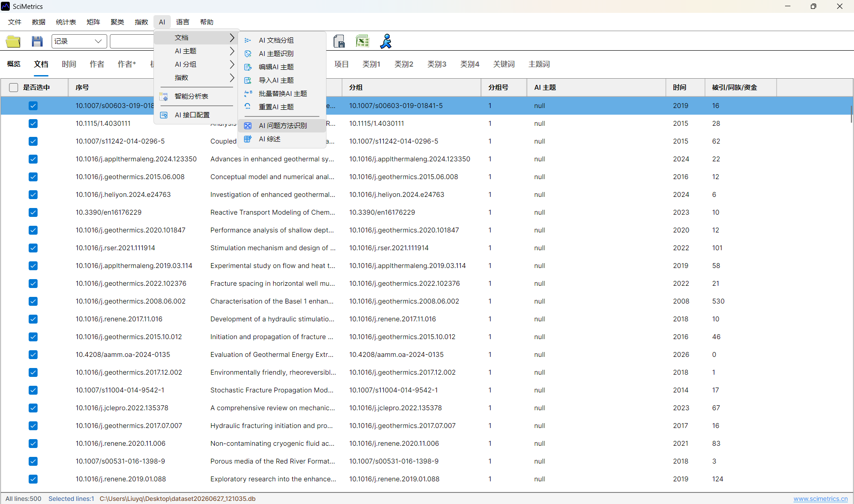854x504 pixels.
Task: Click the 重置AI 主题 menu icon
Action: (x=248, y=107)
